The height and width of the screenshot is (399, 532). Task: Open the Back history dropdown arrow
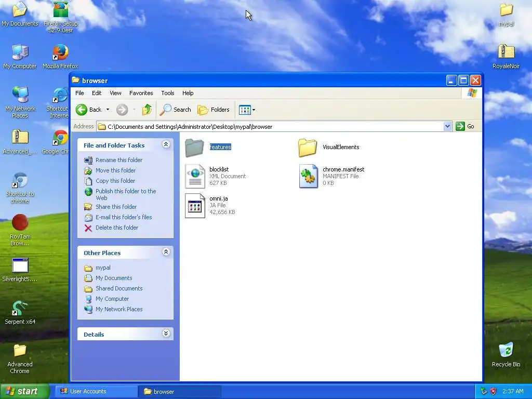point(108,110)
